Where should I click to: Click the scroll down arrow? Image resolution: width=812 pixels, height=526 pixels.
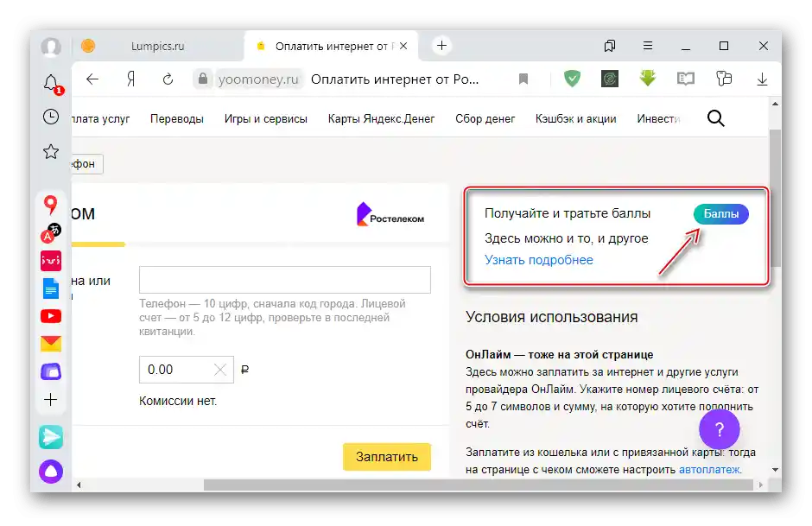(775, 470)
